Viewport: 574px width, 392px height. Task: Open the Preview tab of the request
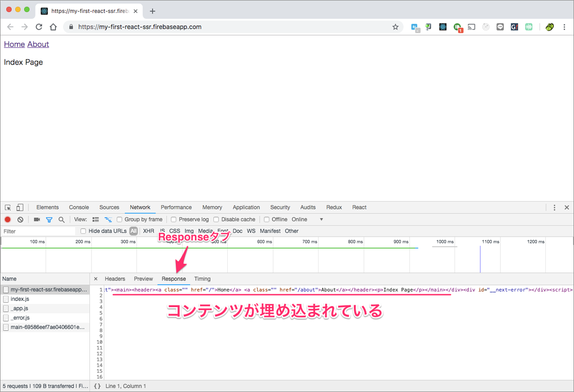[x=143, y=279]
